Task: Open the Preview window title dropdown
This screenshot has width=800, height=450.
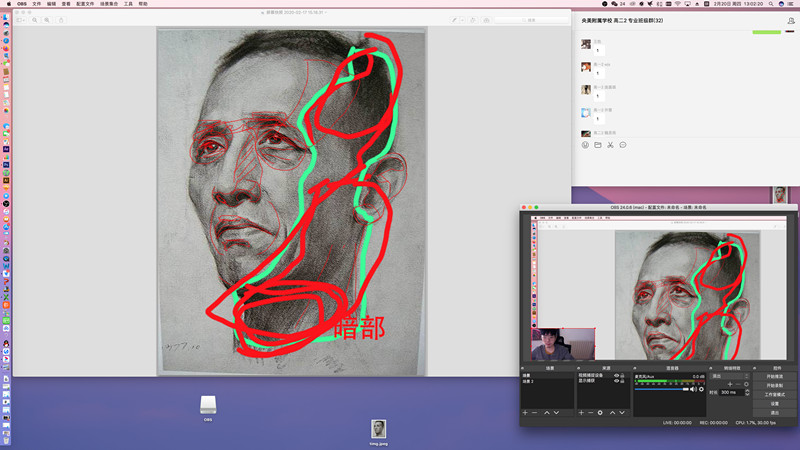Action: tap(326, 12)
